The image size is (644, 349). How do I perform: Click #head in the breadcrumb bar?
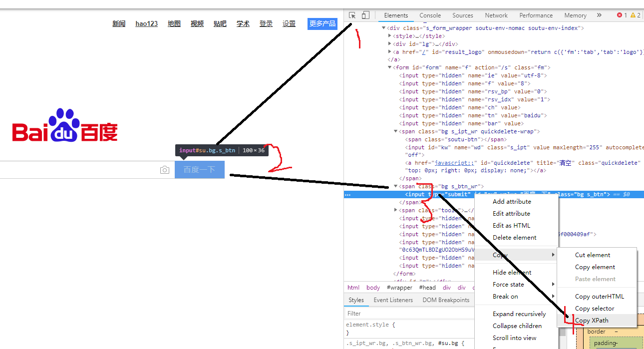coord(428,288)
